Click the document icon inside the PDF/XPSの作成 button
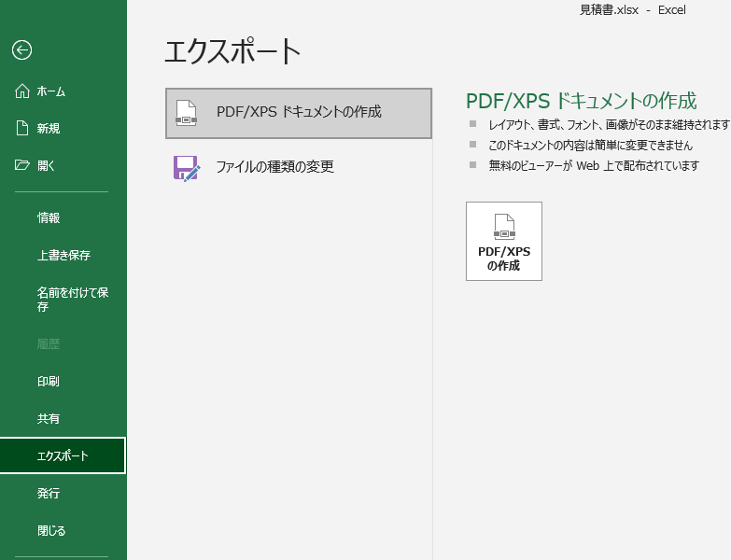The height and width of the screenshot is (560, 731). coord(503,227)
